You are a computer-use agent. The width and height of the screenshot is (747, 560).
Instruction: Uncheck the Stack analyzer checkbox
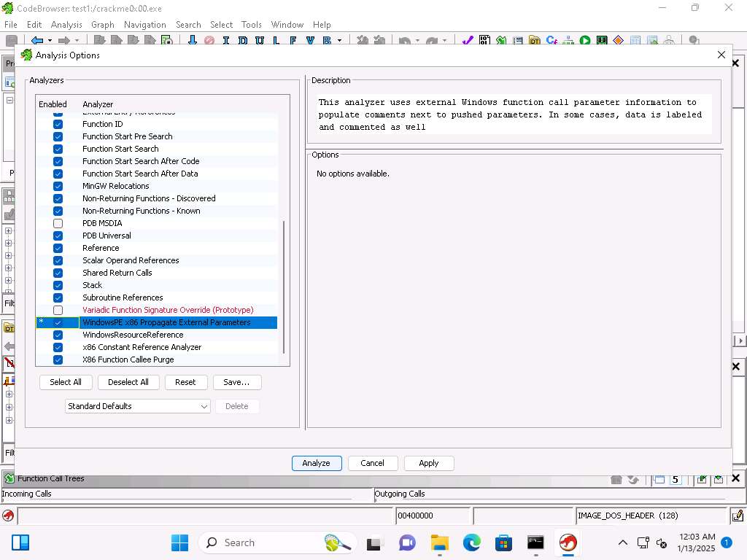coord(58,285)
